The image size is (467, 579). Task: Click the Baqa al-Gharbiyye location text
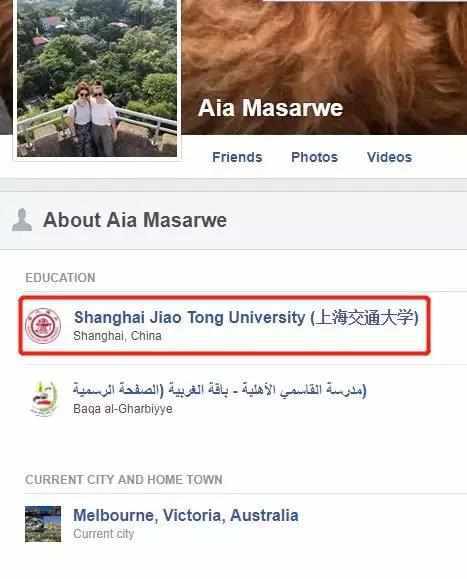pos(123,409)
